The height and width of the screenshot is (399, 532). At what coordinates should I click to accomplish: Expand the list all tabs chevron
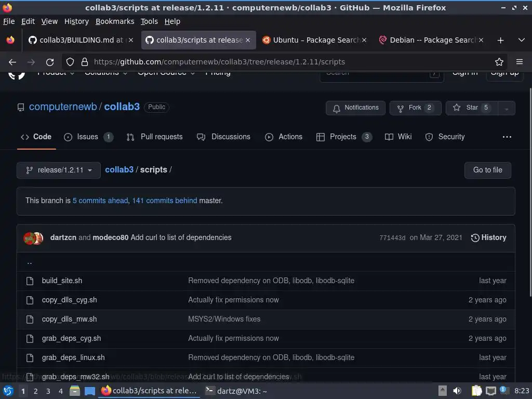click(522, 40)
